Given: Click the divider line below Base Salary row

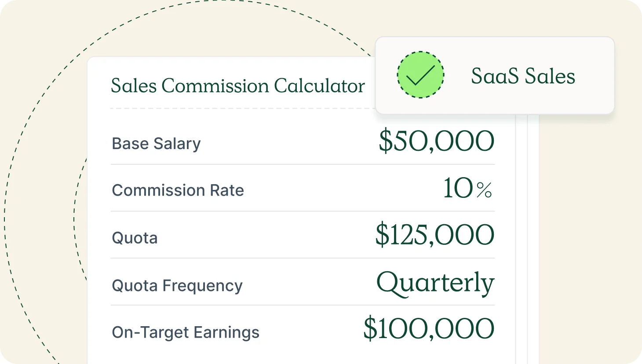Looking at the screenshot, I should (303, 164).
